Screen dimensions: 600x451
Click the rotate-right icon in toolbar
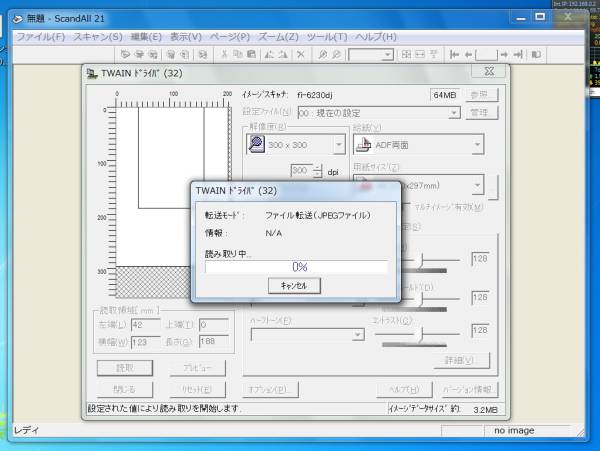click(x=283, y=54)
